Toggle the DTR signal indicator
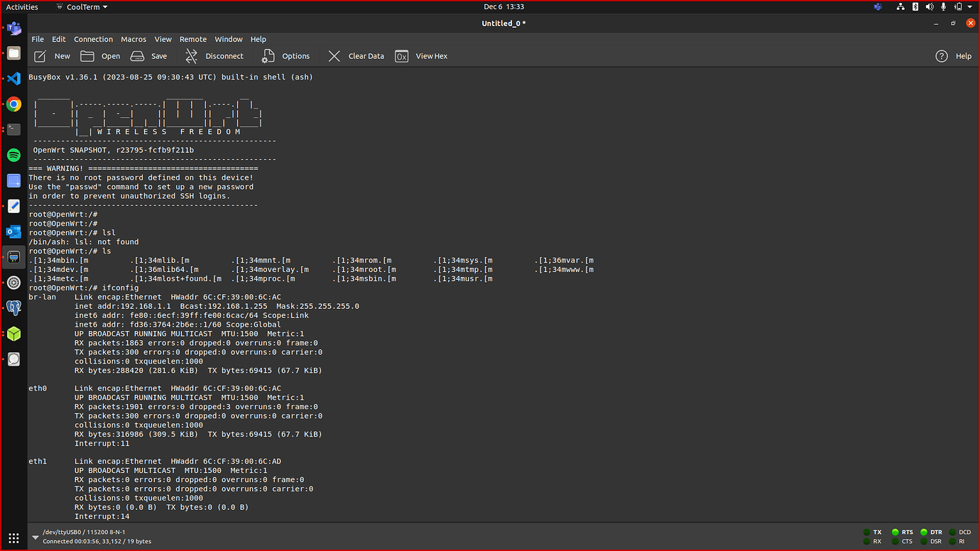Screen dimensions: 980x551 click(x=923, y=532)
